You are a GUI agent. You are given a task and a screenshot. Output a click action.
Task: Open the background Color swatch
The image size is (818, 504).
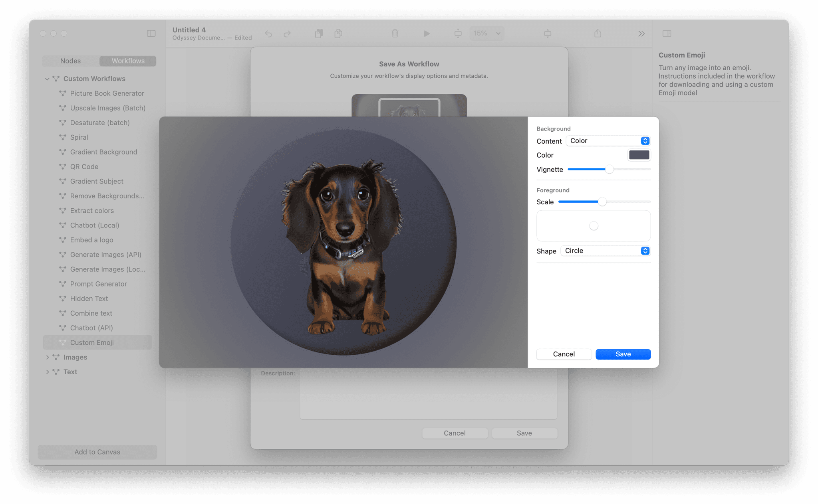(x=639, y=155)
